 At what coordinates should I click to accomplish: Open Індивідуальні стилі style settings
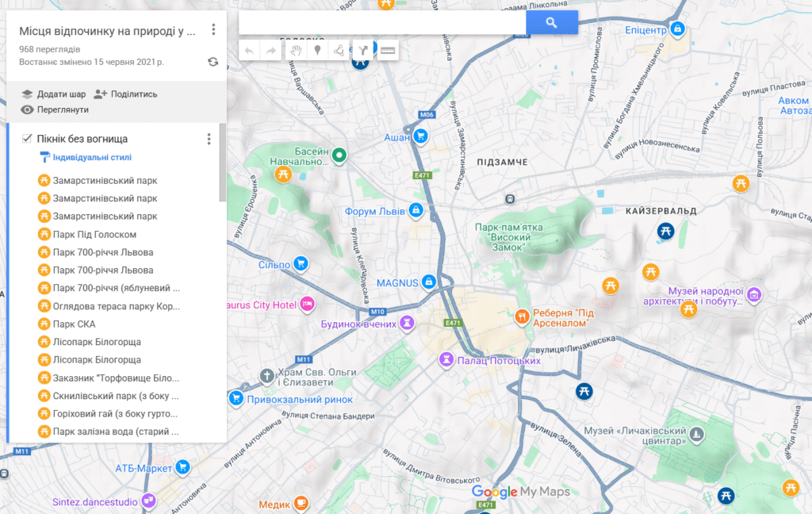pos(86,157)
